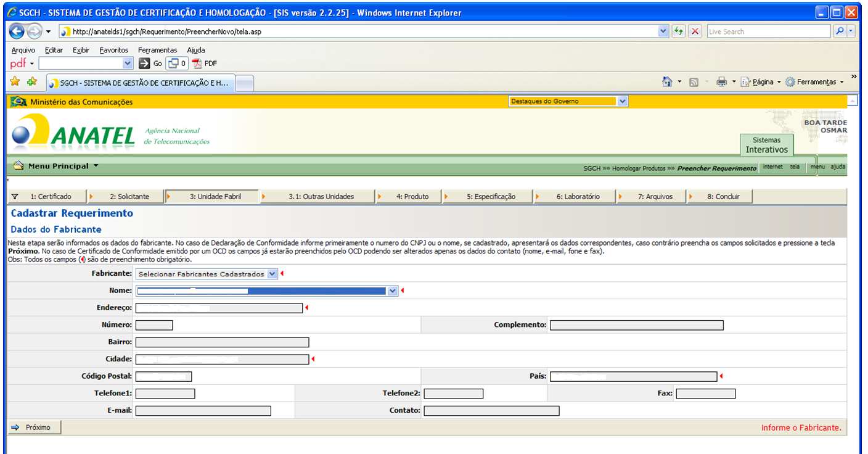Click the Código Postal input field
The width and height of the screenshot is (868, 454).
click(x=163, y=376)
